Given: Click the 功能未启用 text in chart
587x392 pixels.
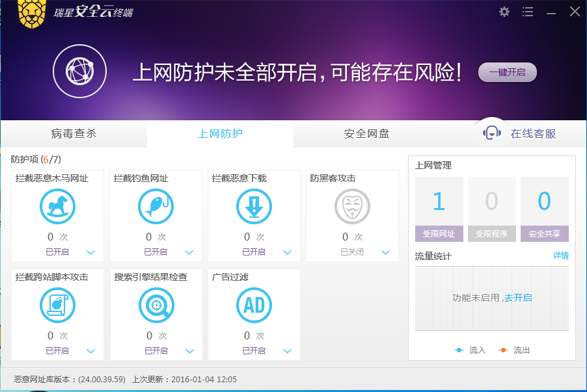Looking at the screenshot, I should (476, 298).
